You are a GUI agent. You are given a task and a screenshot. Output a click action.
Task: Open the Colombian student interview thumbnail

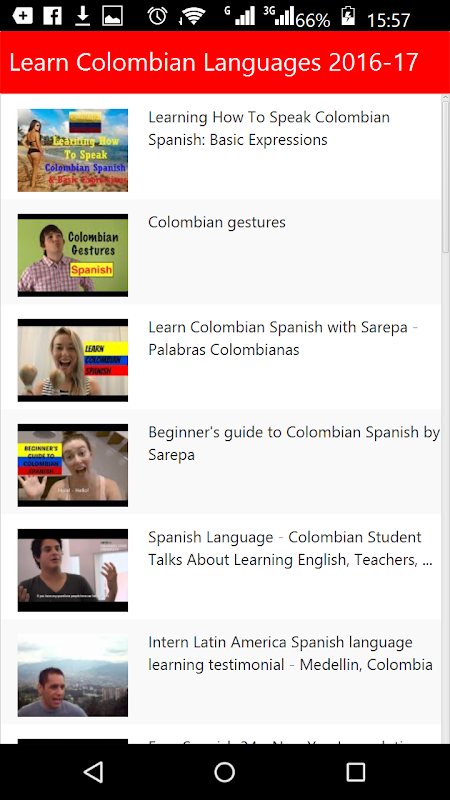click(x=73, y=570)
